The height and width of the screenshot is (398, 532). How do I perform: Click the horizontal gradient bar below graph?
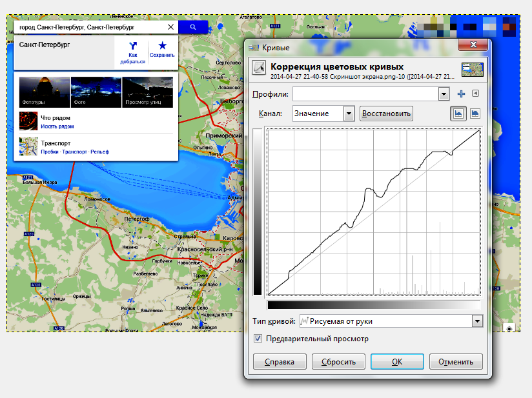click(x=374, y=305)
